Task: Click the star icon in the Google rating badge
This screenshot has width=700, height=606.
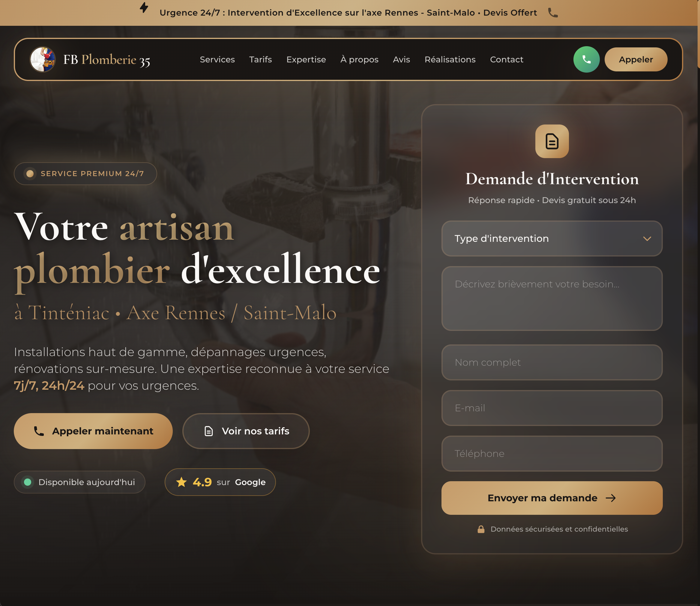Action: [181, 482]
